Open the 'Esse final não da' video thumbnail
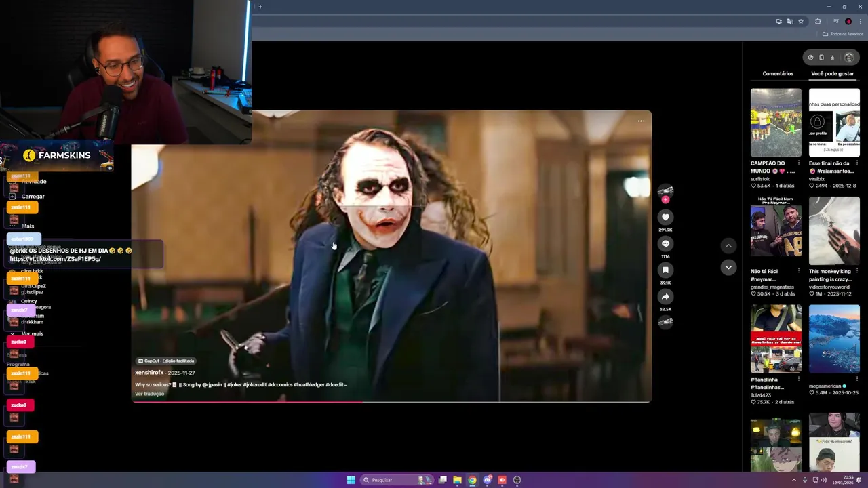 pyautogui.click(x=834, y=123)
